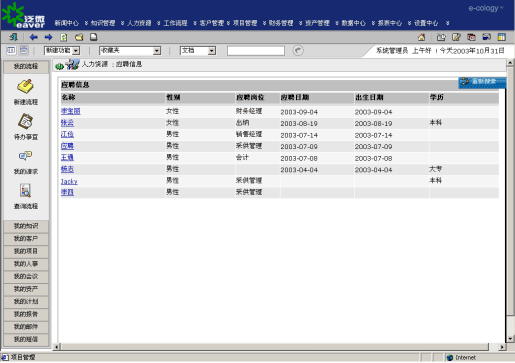Open the favorites folder icon in toolbar

point(79,37)
